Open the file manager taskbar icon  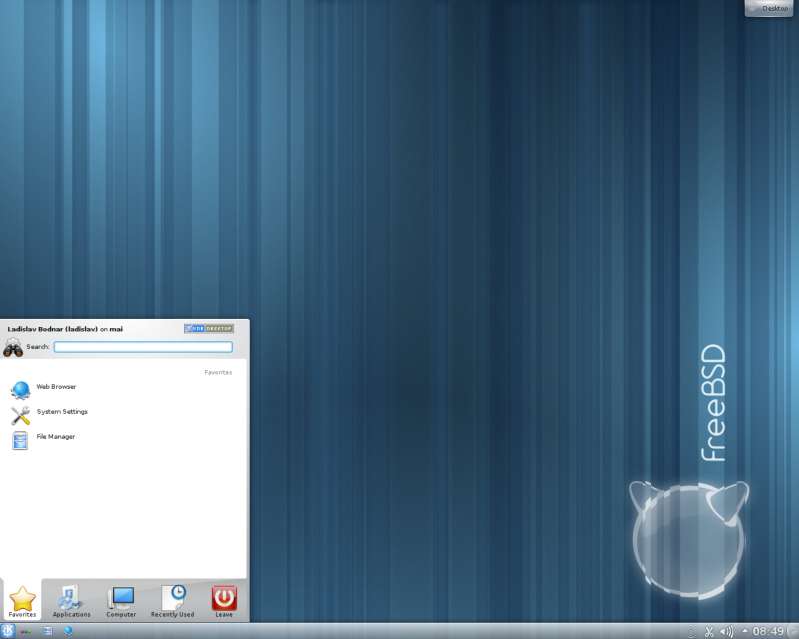coord(47,631)
